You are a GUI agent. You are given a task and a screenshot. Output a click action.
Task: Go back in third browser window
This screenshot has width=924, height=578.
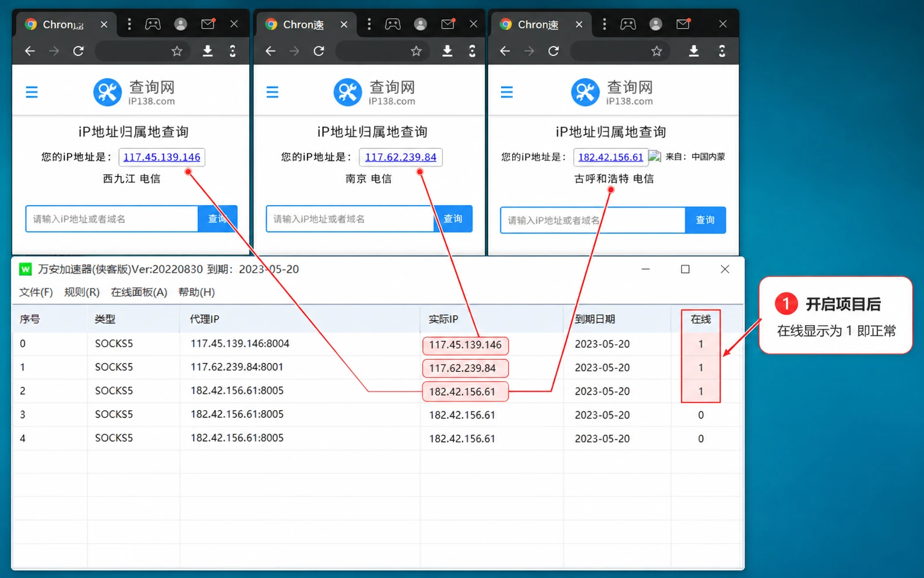coord(505,51)
